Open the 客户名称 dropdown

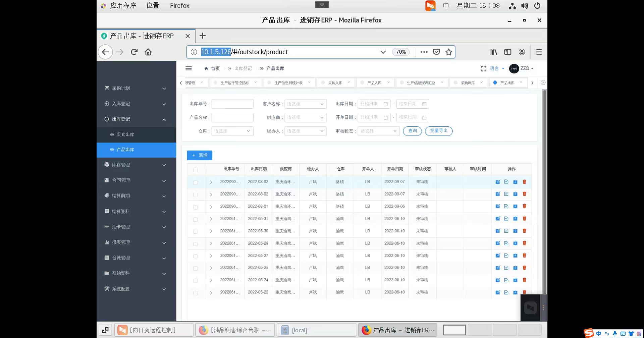(305, 104)
